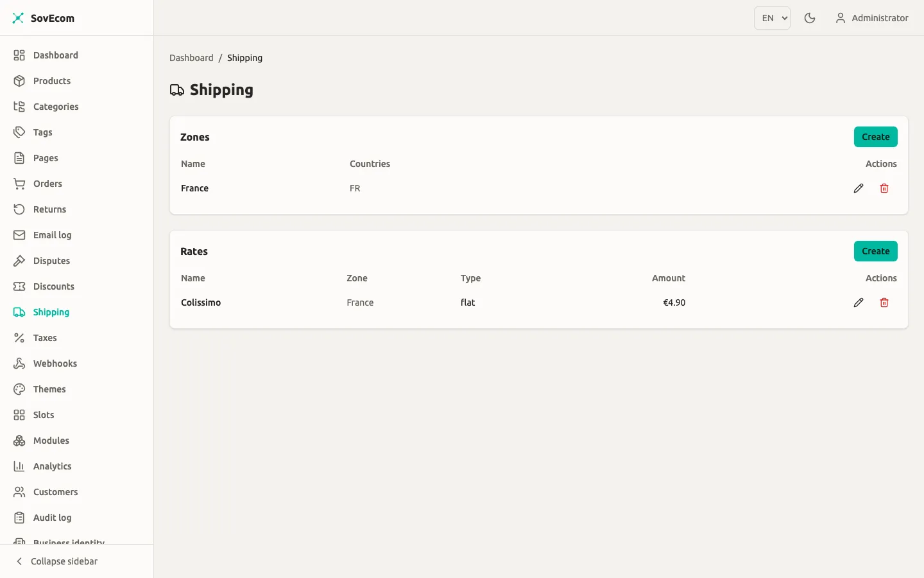Viewport: 924px width, 578px height.
Task: Click the flat type cell
Action: 468,302
